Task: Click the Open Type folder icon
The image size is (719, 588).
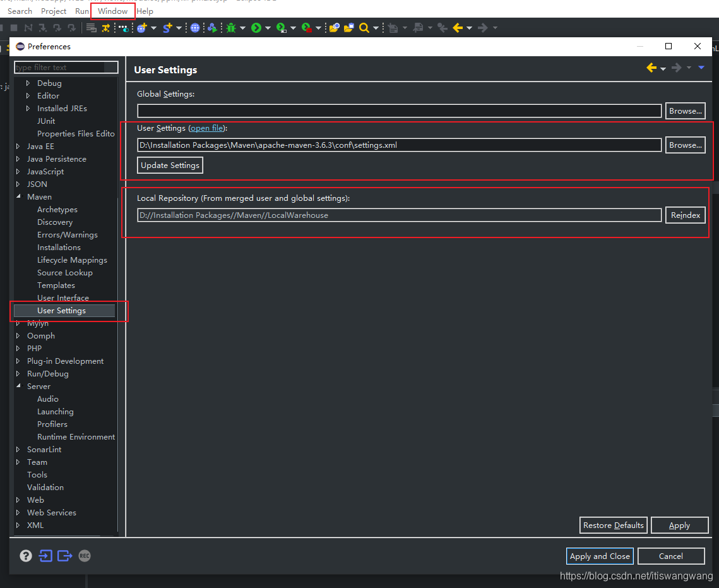Action: point(335,28)
